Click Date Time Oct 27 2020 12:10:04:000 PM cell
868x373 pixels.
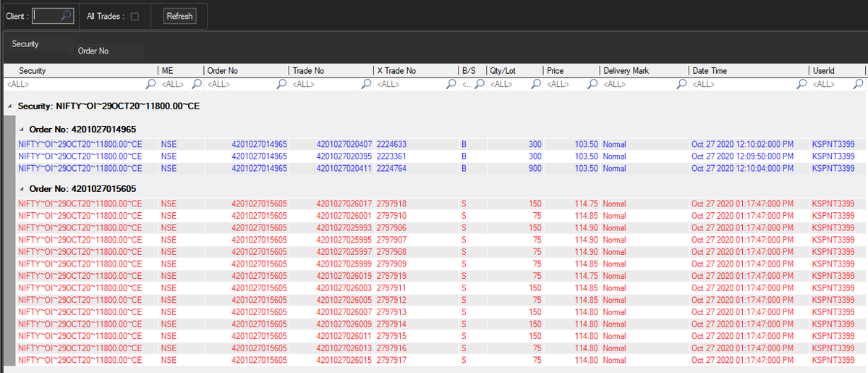tap(748, 168)
